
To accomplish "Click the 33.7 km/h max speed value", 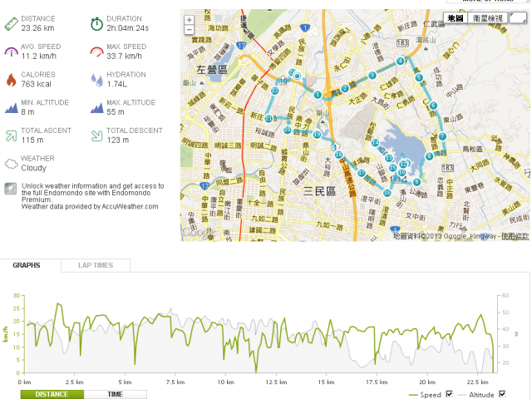I will point(124,57).
